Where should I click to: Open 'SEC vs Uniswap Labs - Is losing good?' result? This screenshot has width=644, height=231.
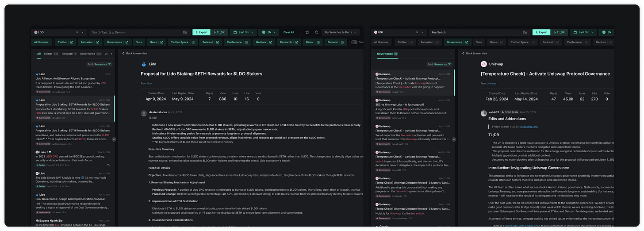412,108
